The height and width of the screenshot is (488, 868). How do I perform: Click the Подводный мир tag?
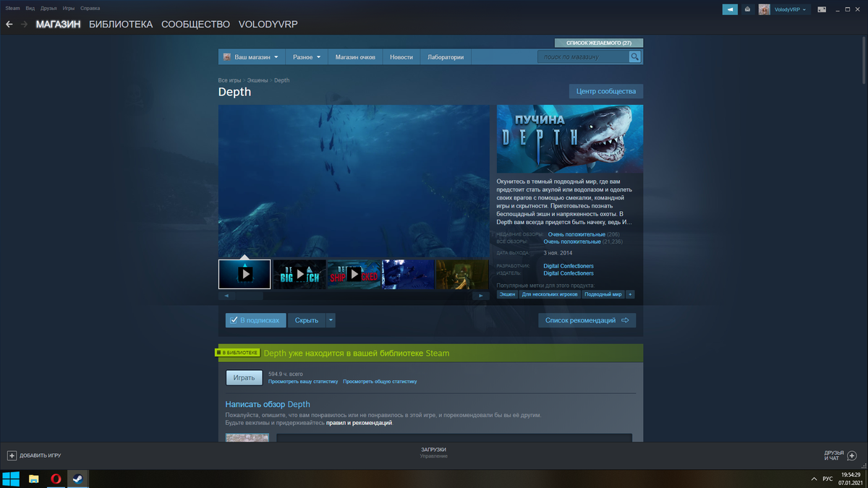603,294
